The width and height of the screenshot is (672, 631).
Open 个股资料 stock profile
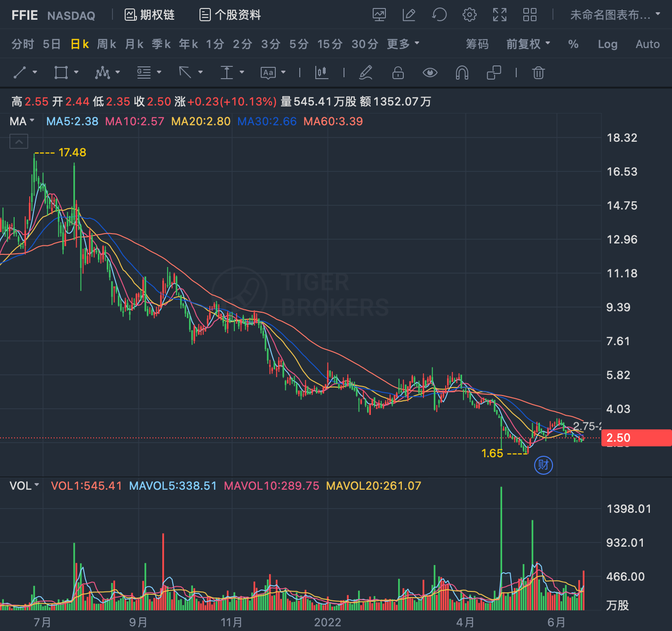tap(230, 15)
